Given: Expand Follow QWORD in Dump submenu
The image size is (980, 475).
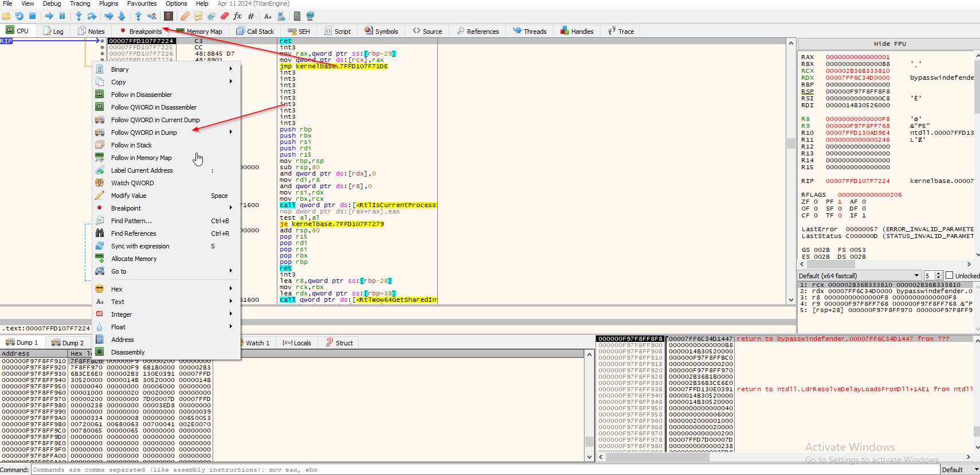Looking at the screenshot, I should point(166,133).
